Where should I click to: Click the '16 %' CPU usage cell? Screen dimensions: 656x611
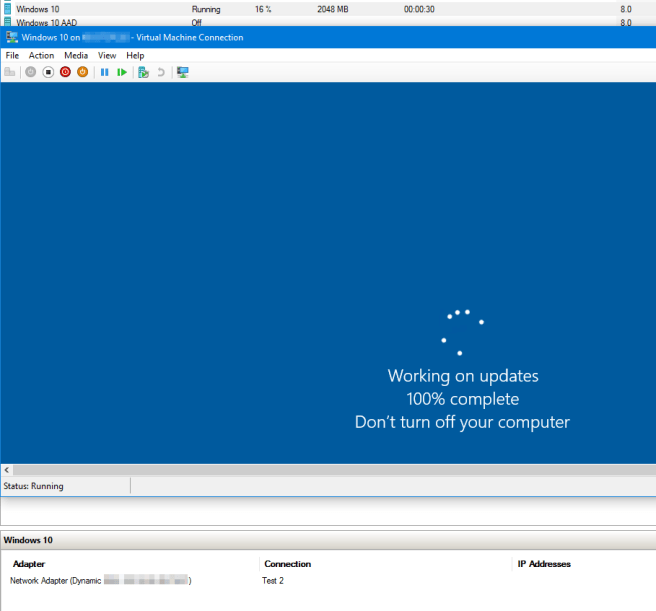tap(263, 9)
